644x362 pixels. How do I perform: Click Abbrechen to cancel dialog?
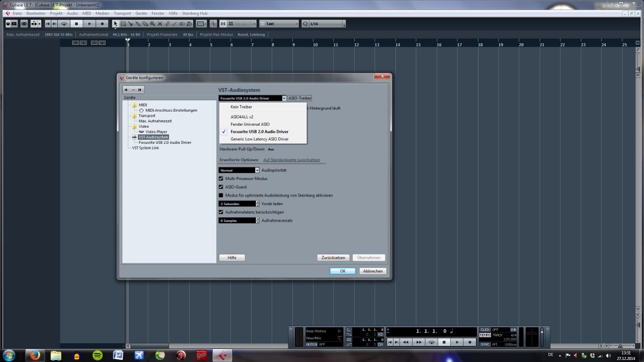[373, 271]
